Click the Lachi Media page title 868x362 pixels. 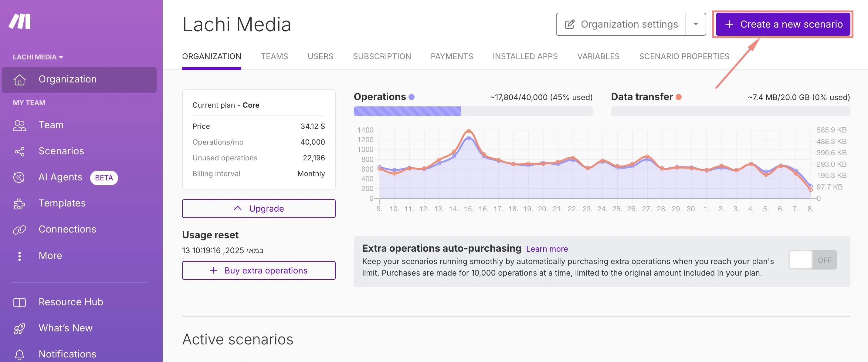point(236,25)
